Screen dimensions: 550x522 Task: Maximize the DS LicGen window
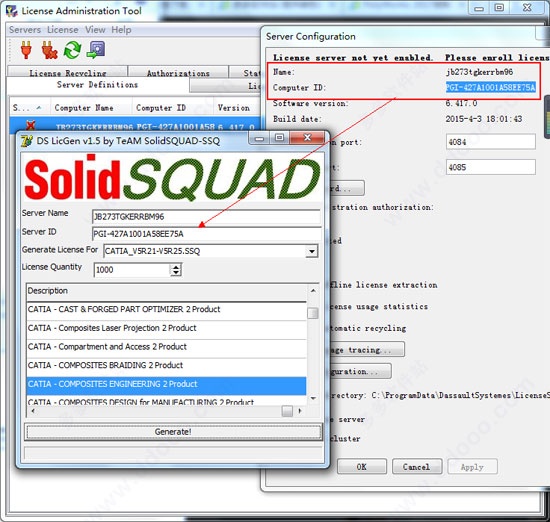(280, 138)
